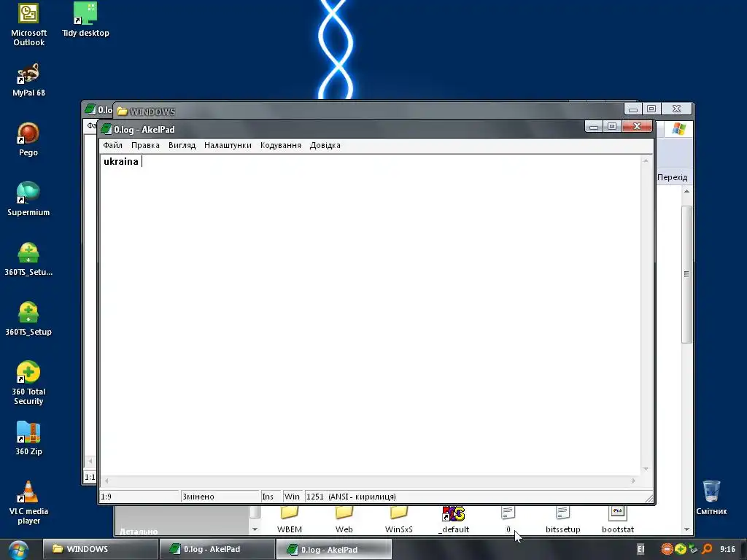Viewport: 747px width, 560px height.
Task: Click the active 0.log - AkelPad taskbar button
Action: pos(333,549)
